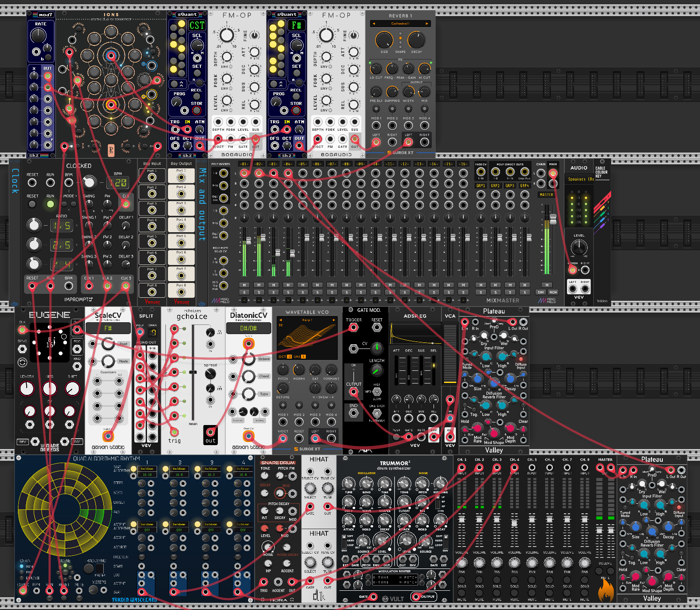Click the CST display on first sQuant
Viewport: 700px width, 610px height.
pyautogui.click(x=197, y=25)
